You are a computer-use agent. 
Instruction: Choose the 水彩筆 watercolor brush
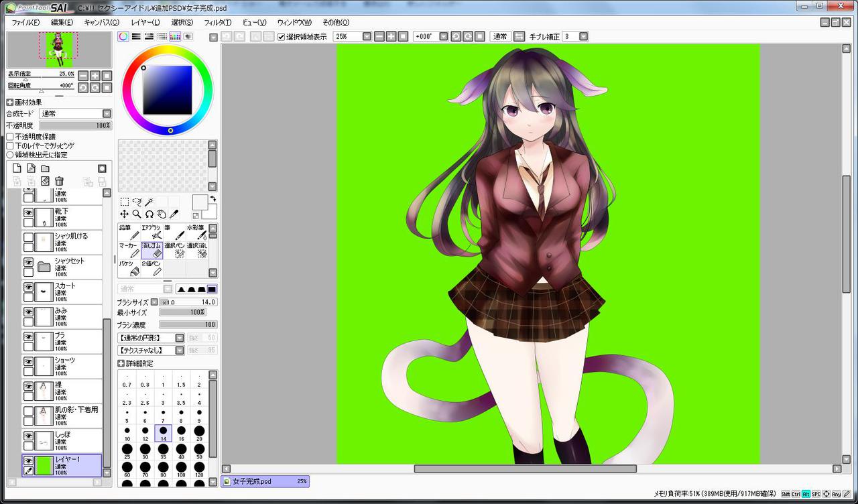click(196, 232)
